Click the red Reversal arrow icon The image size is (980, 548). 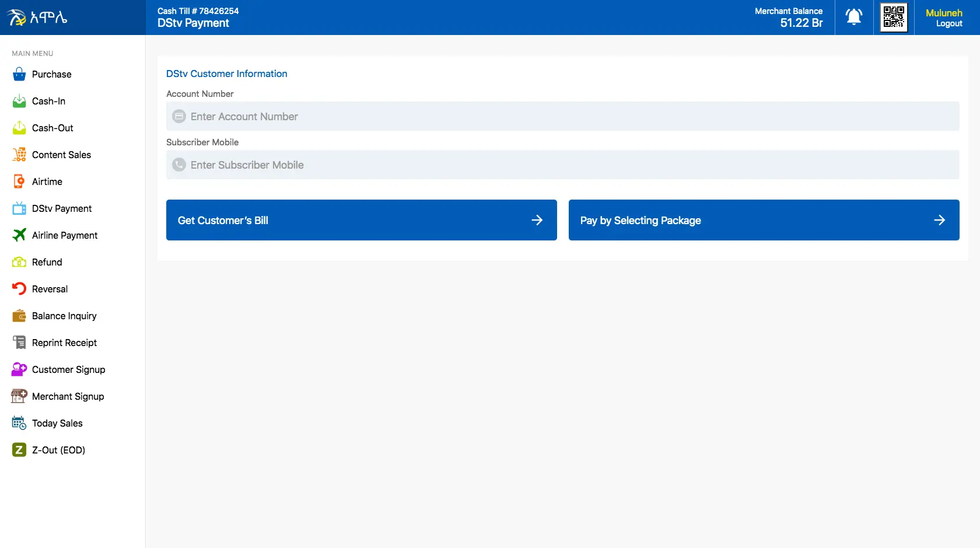[x=19, y=289]
